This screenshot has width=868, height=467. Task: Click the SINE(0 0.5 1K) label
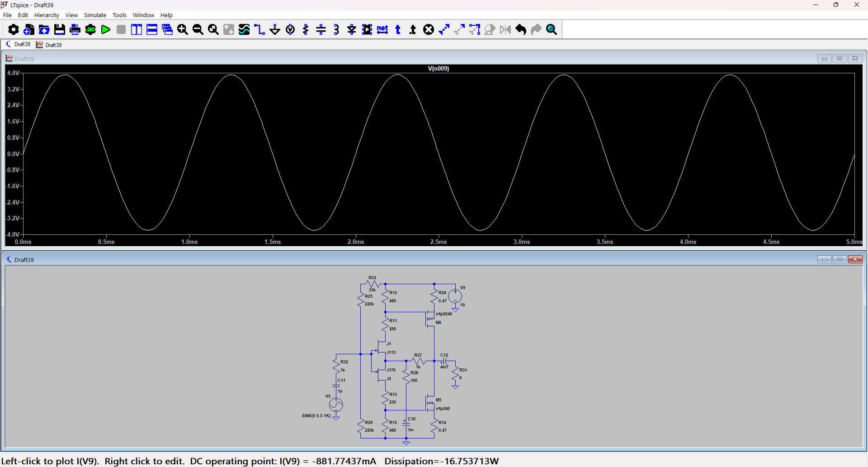[x=316, y=415]
